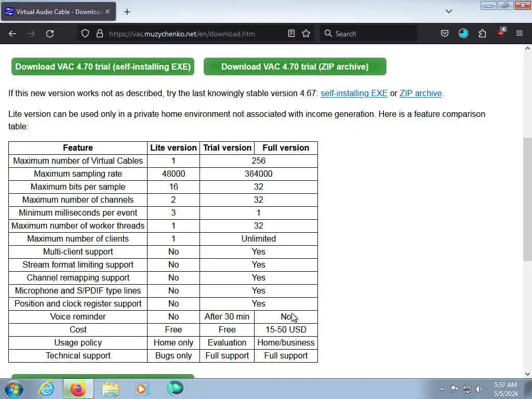Screen dimensions: 532x399
Task: Open Windows Explorer folder from taskbar
Action: click(111, 389)
